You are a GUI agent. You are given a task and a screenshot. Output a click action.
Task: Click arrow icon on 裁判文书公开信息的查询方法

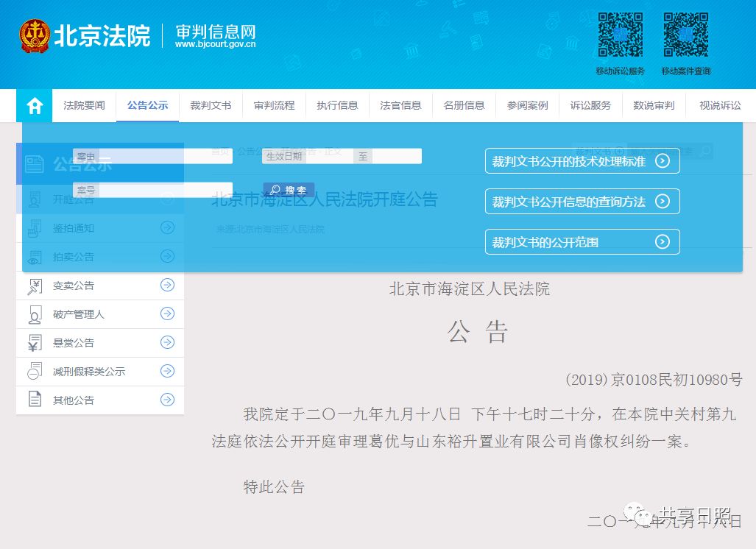(663, 202)
